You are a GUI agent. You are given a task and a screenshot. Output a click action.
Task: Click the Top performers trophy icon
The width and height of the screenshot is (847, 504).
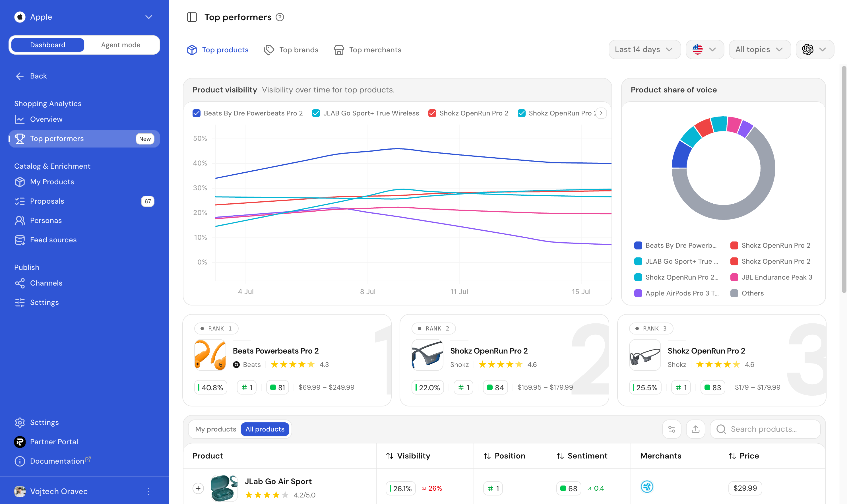pos(20,139)
